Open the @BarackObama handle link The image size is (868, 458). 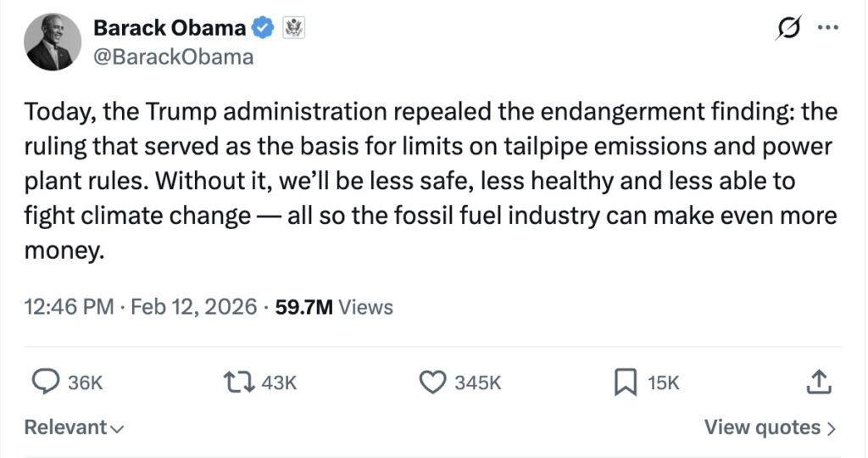coord(173,57)
